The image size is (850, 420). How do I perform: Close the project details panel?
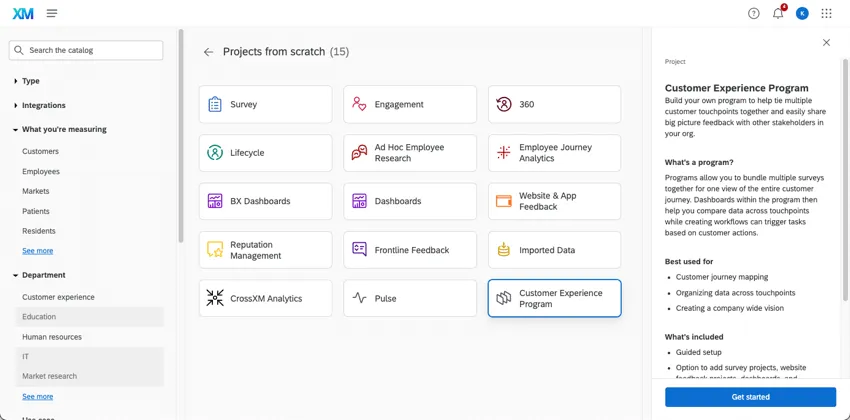[x=826, y=43]
